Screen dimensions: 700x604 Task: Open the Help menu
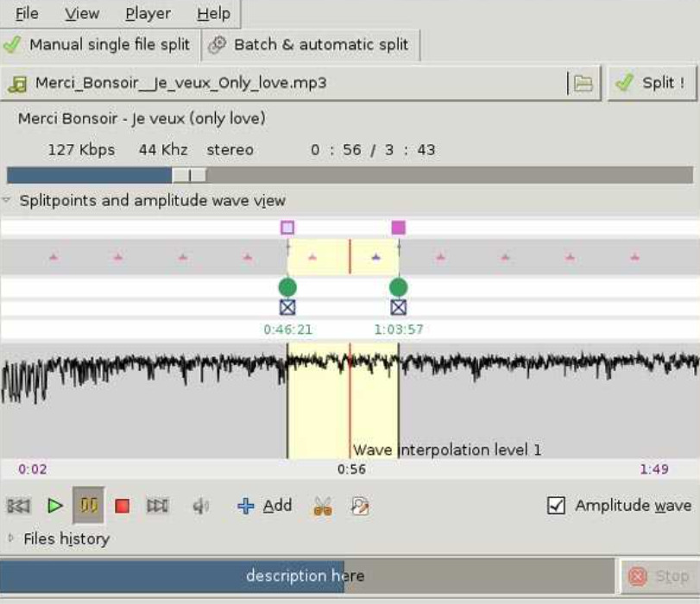214,14
